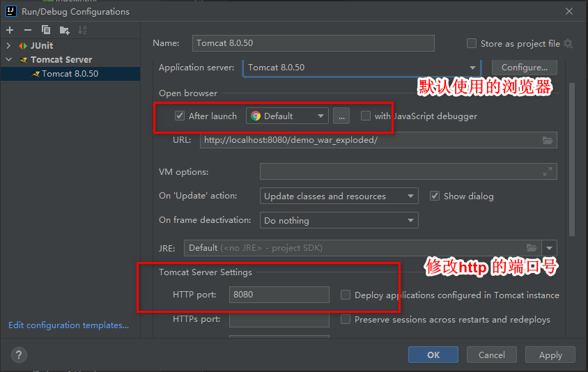Add a new configuration with plus icon
The image size is (588, 372).
tap(10, 30)
